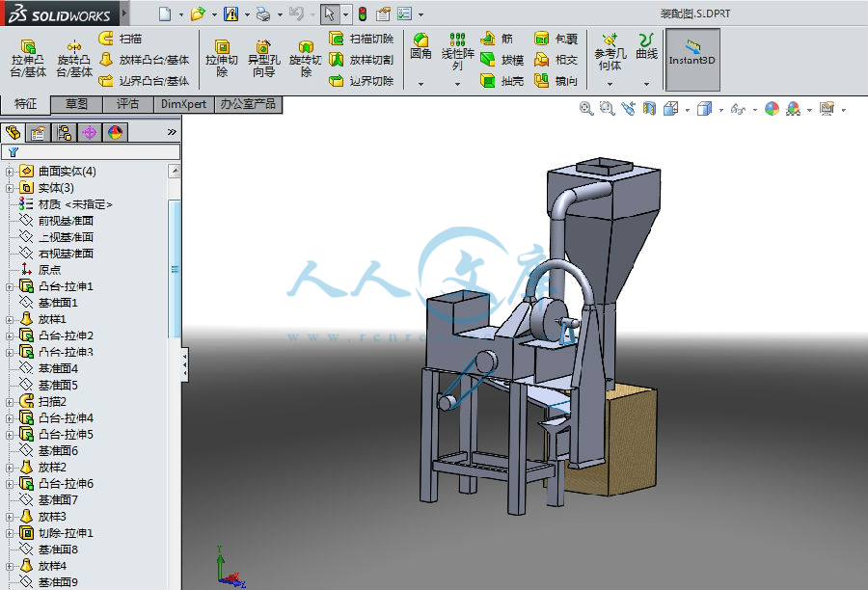This screenshot has width=868, height=590.
Task: Open the 参考几何体 dropdown arrow
Action: click(610, 84)
